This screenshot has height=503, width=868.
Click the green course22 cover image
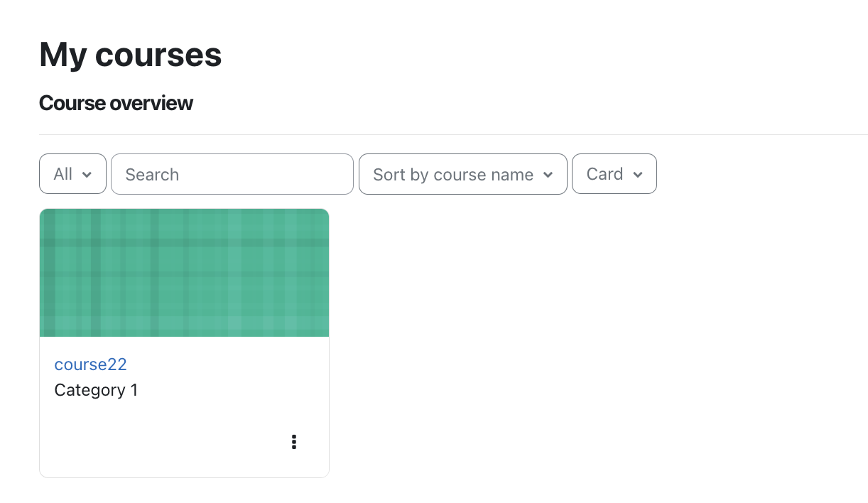184,273
